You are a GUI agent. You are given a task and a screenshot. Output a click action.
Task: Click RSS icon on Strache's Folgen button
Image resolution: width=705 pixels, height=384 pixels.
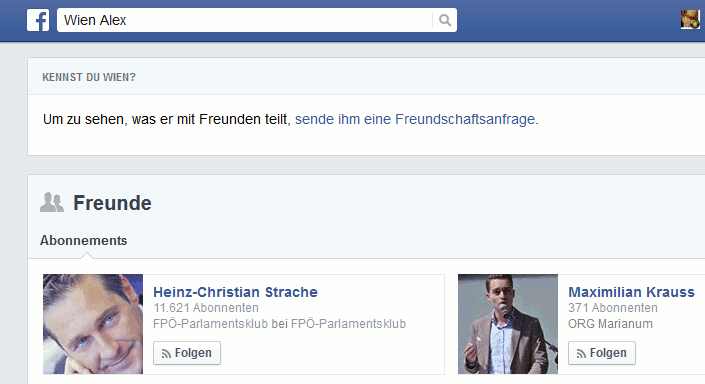pos(166,354)
